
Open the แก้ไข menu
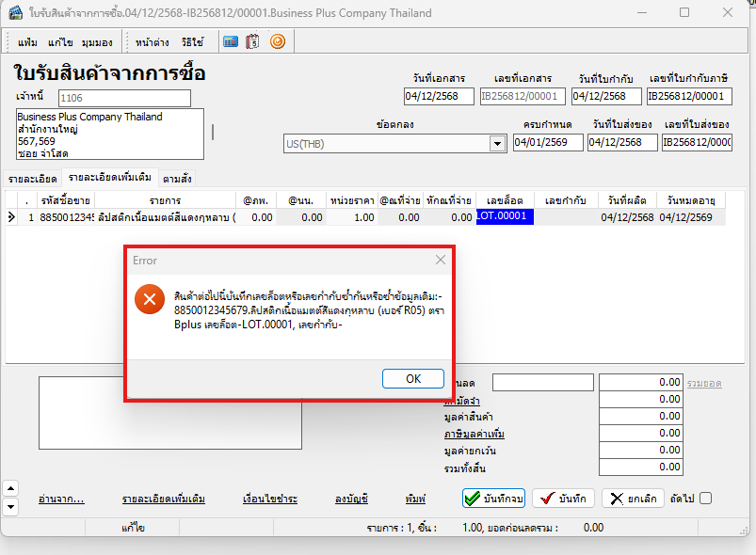click(60, 42)
